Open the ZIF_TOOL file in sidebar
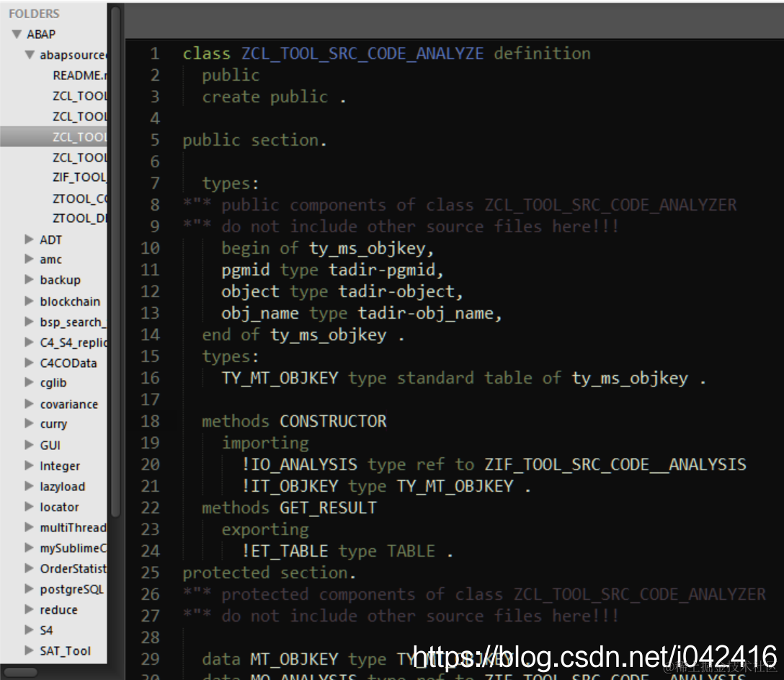The width and height of the screenshot is (784, 680). pos(79,177)
